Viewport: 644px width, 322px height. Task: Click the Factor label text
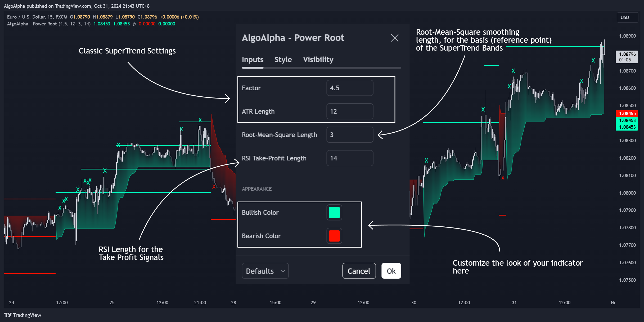tap(251, 88)
